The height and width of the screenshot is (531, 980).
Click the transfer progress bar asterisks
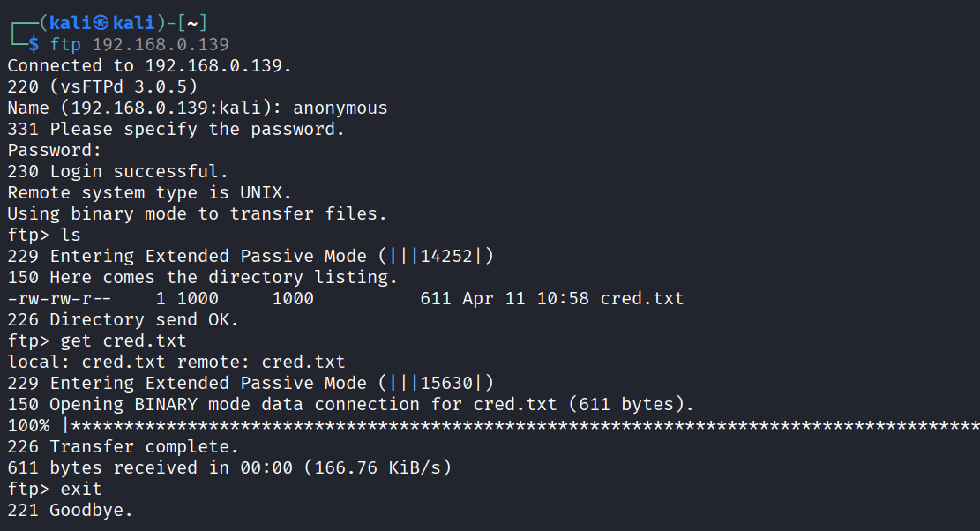click(x=525, y=425)
